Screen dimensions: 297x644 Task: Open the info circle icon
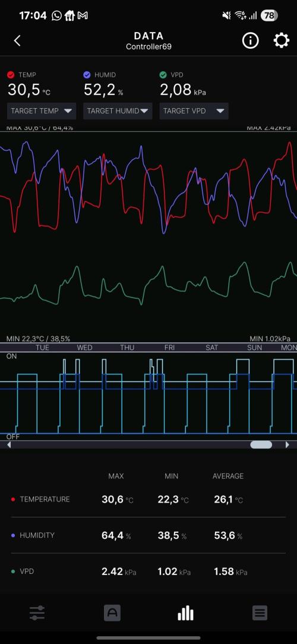250,40
